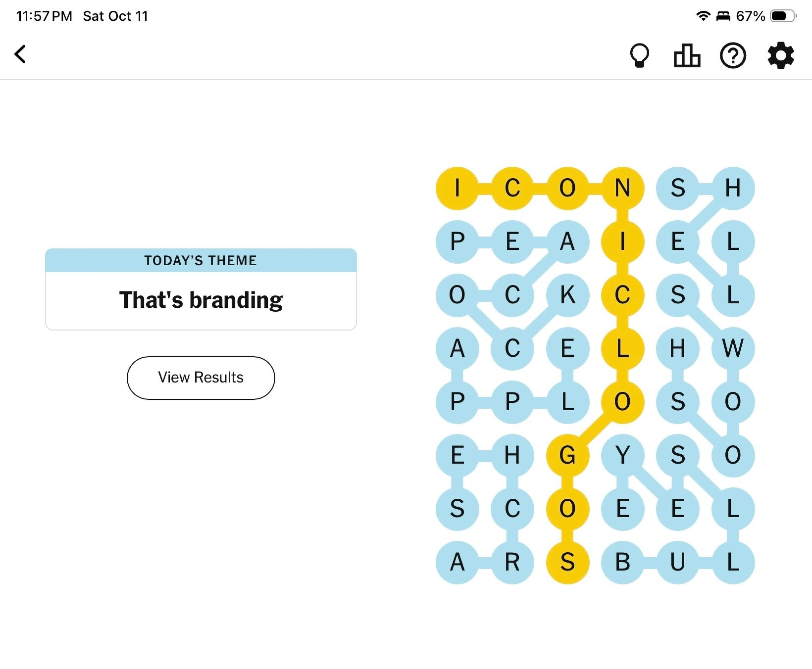This screenshot has height=669, width=812.
Task: Tap the letter W tile
Action: [733, 348]
